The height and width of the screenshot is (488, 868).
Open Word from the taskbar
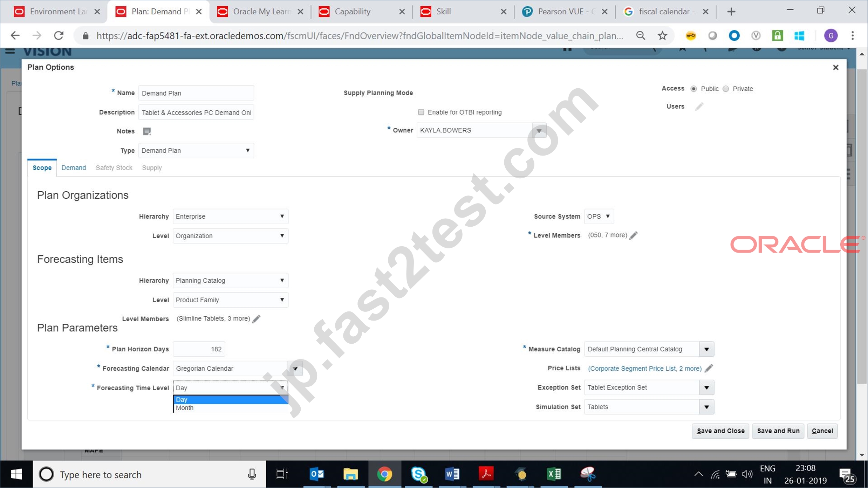pos(452,474)
